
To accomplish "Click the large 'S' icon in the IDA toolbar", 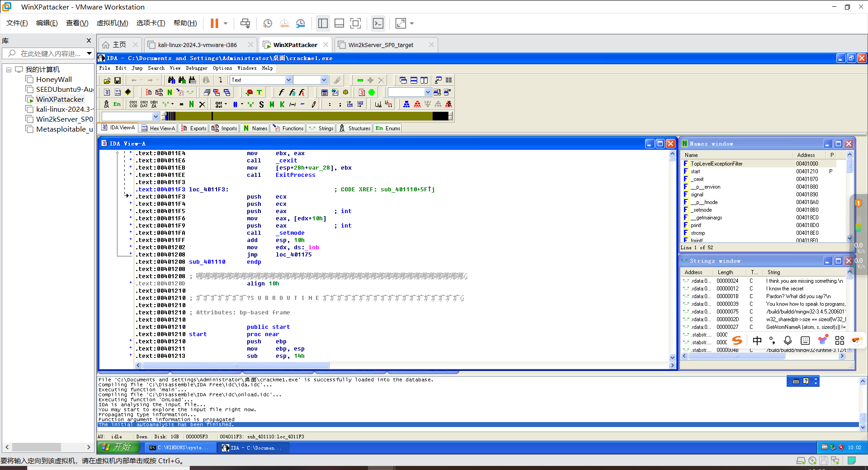I will click(x=261, y=104).
